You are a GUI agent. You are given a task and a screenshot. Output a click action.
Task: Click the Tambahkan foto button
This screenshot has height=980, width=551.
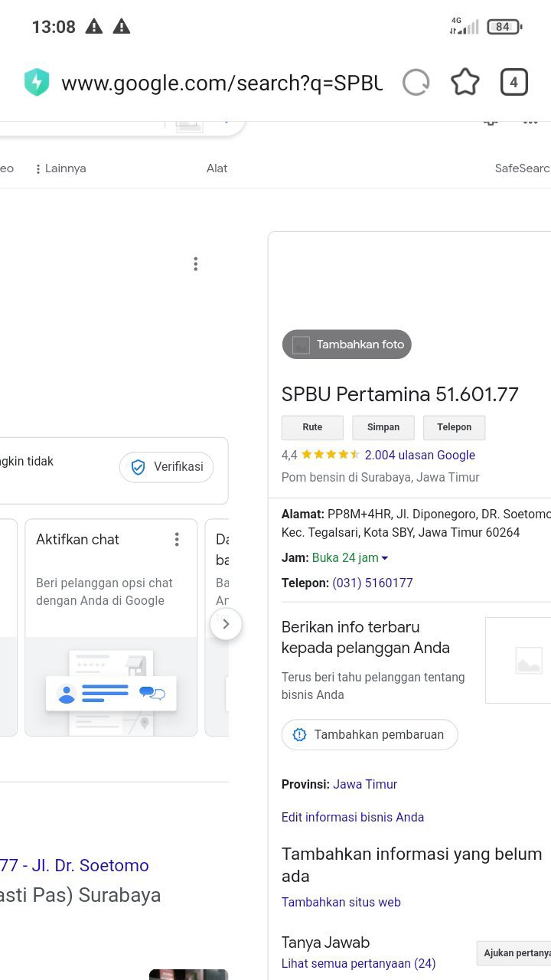pos(347,345)
